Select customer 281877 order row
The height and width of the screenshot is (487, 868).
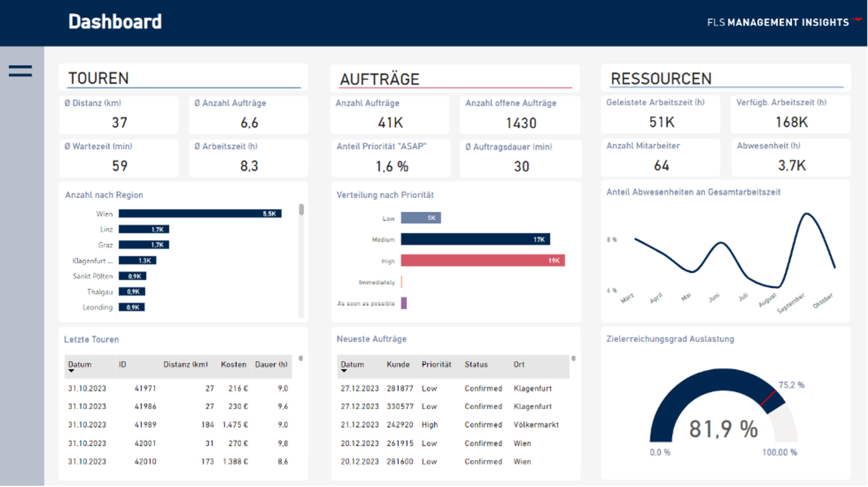453,389
